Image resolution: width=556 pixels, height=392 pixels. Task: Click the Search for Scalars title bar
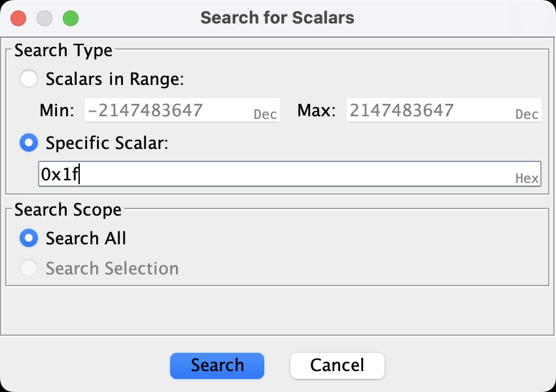(277, 18)
